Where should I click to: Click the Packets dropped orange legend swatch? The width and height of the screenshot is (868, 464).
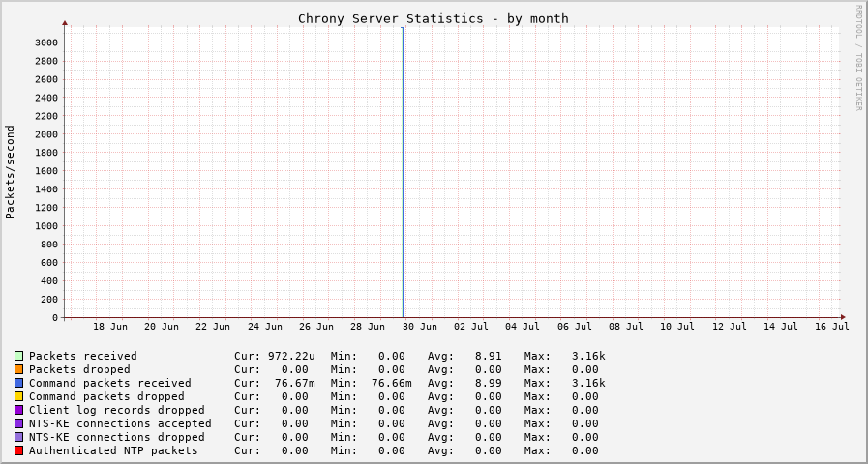pos(18,369)
